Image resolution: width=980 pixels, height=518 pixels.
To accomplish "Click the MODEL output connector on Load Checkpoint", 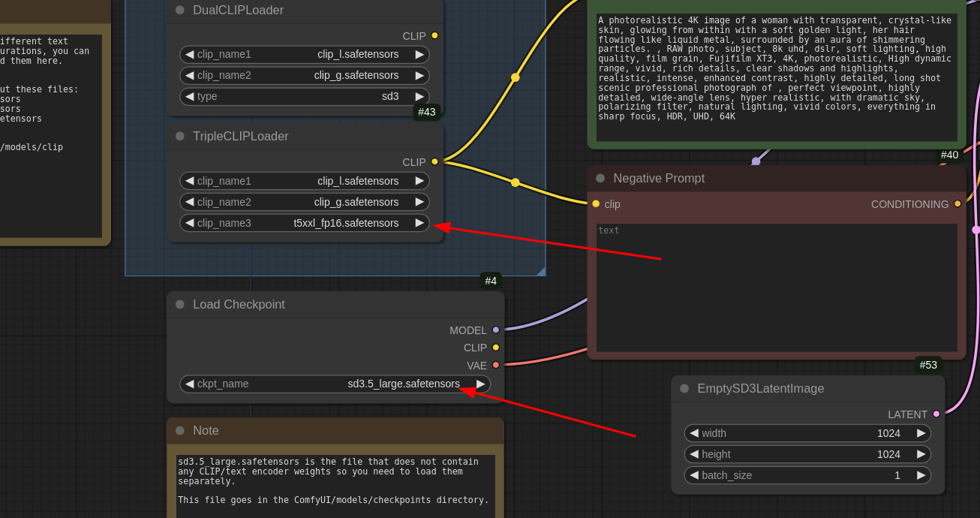I will 496,330.
